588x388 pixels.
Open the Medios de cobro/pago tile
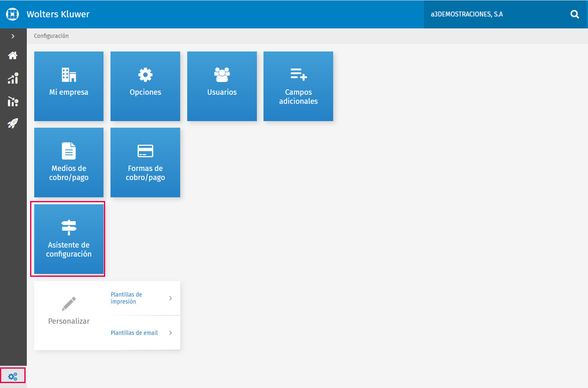coord(69,162)
